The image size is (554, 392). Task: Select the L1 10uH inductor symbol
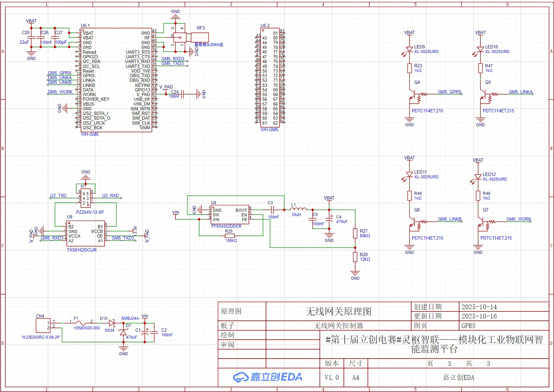coord(298,209)
